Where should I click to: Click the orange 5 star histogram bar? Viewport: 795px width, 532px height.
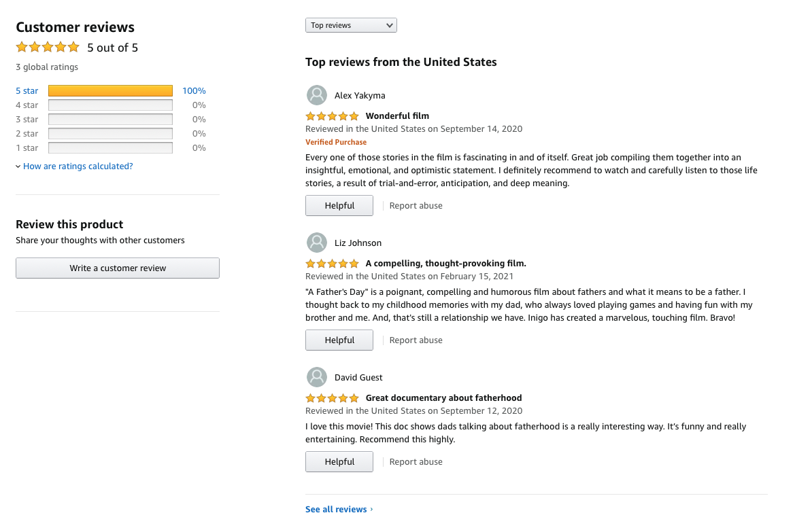click(x=110, y=91)
